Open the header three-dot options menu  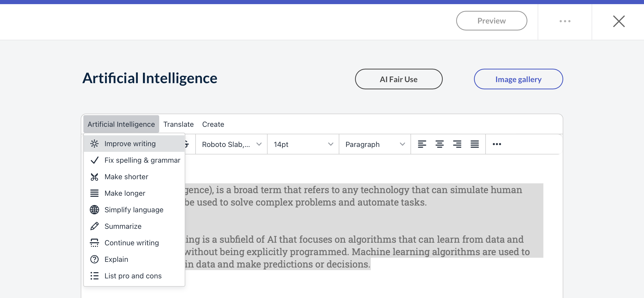[565, 21]
